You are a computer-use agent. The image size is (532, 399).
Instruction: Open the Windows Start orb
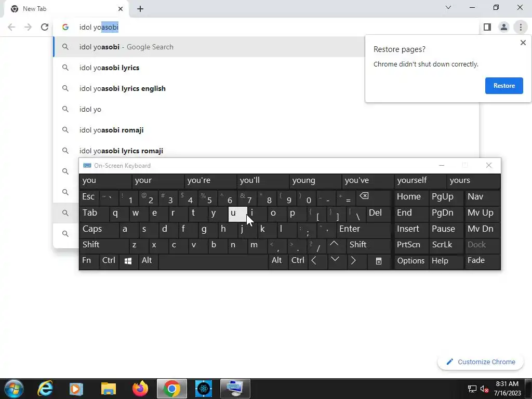14,389
